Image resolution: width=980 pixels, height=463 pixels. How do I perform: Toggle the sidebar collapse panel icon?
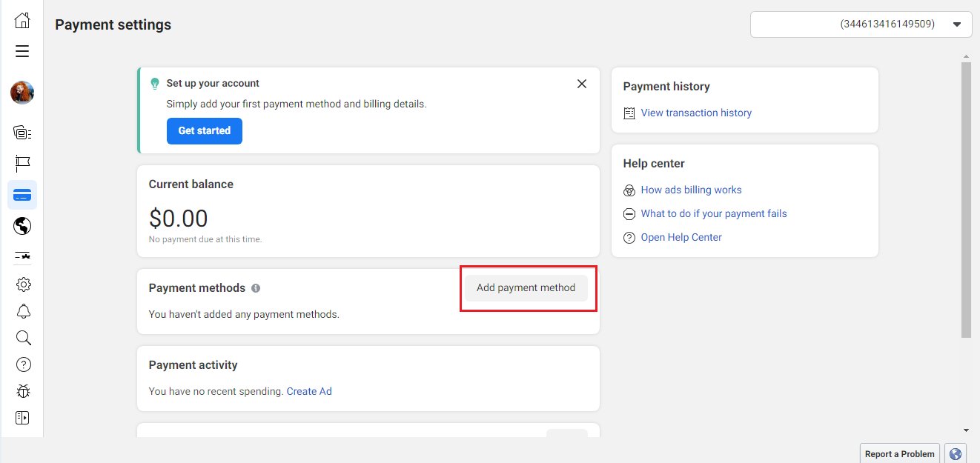click(22, 418)
